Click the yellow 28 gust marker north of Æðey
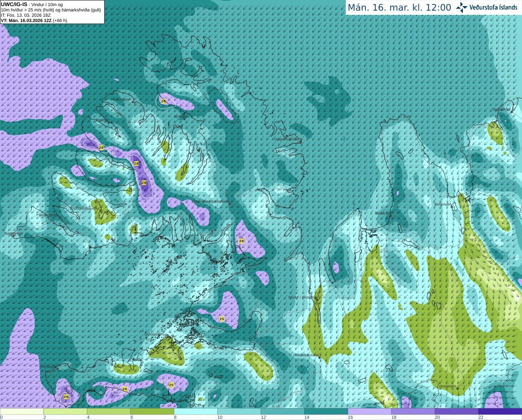The width and height of the screenshot is (522, 420). pos(164,101)
